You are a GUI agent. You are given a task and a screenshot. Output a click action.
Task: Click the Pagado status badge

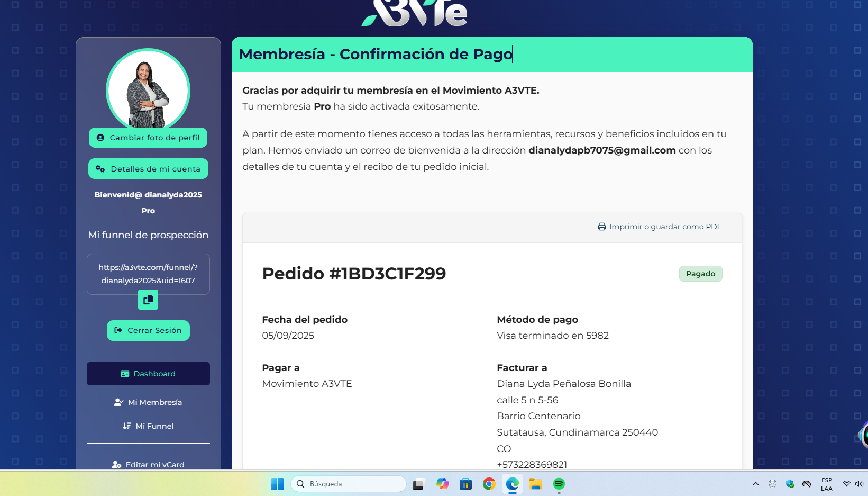click(x=701, y=274)
